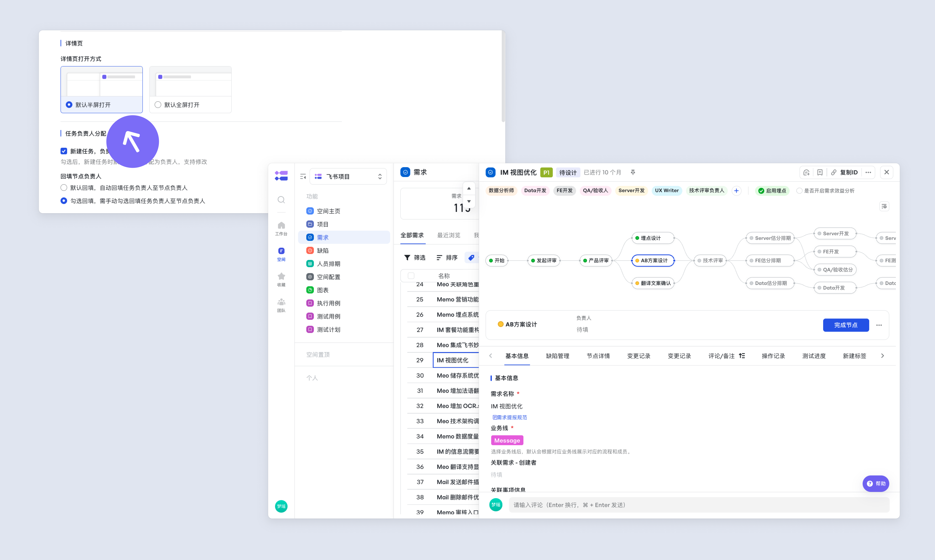
Task: Click the 复制ID link icon button
Action: (844, 172)
